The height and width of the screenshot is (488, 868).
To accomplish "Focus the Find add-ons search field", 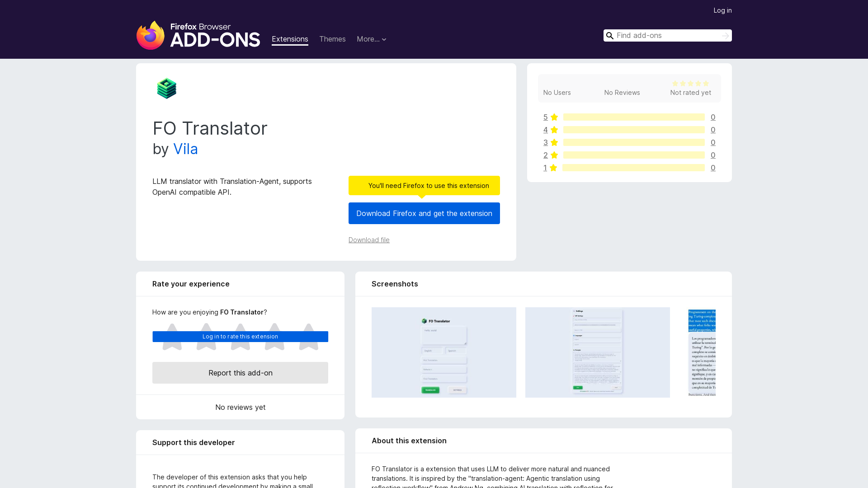I will click(667, 36).
